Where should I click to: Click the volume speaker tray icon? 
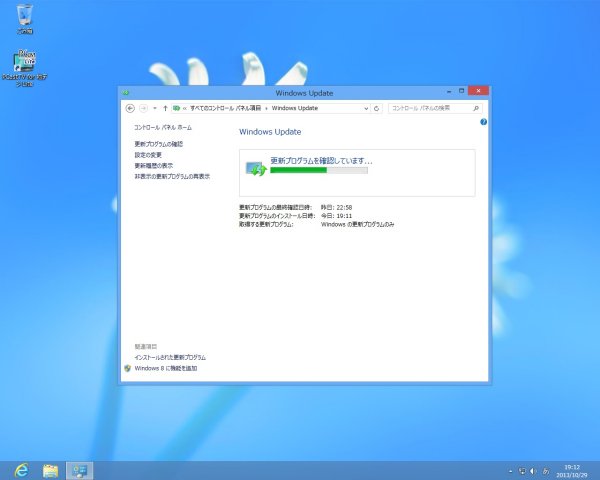pyautogui.click(x=533, y=471)
